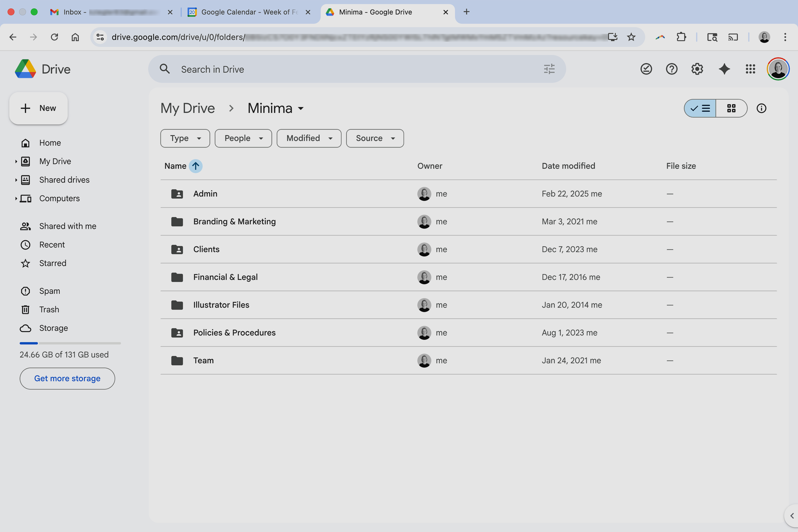Open the Modified filter dropdown
The image size is (798, 532).
(x=308, y=138)
